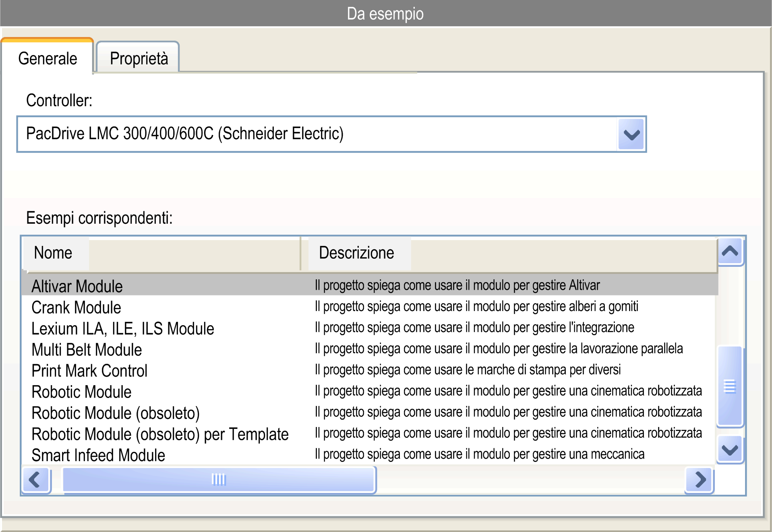772x532 pixels.
Task: Click the scroll right arrow button
Action: point(700,480)
